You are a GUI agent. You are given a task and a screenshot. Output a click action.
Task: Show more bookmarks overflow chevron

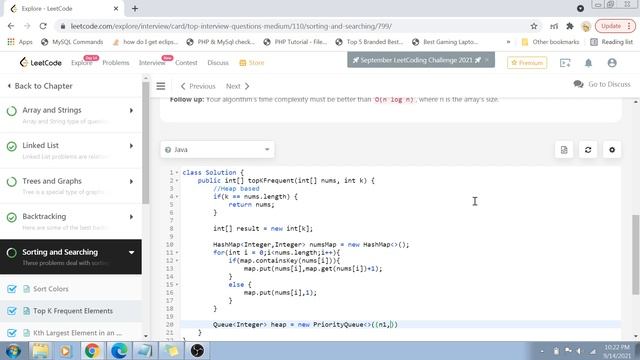pos(508,42)
